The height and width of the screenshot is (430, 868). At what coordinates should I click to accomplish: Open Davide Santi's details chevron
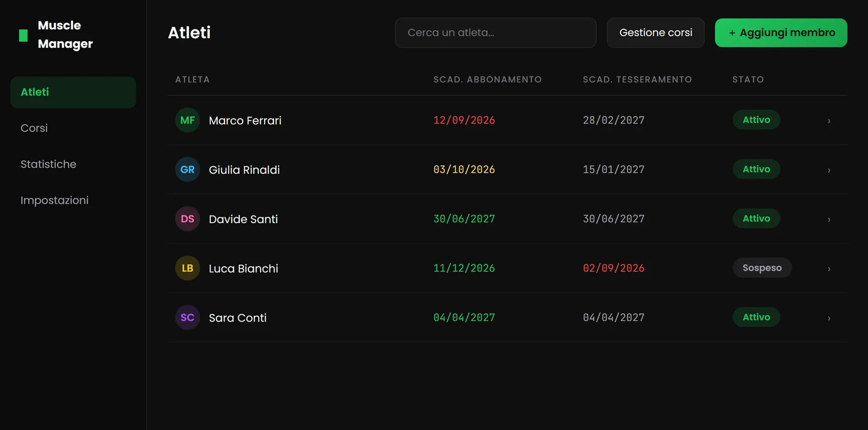pyautogui.click(x=829, y=219)
